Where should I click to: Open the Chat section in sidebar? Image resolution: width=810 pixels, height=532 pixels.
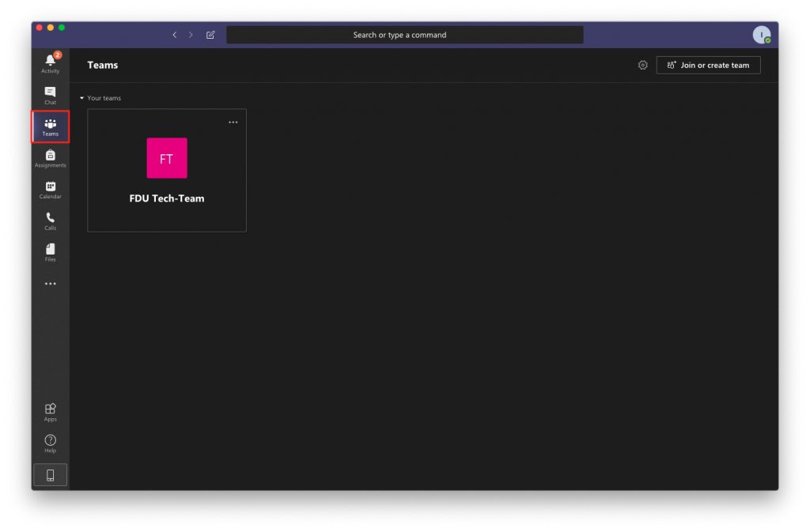pyautogui.click(x=50, y=96)
